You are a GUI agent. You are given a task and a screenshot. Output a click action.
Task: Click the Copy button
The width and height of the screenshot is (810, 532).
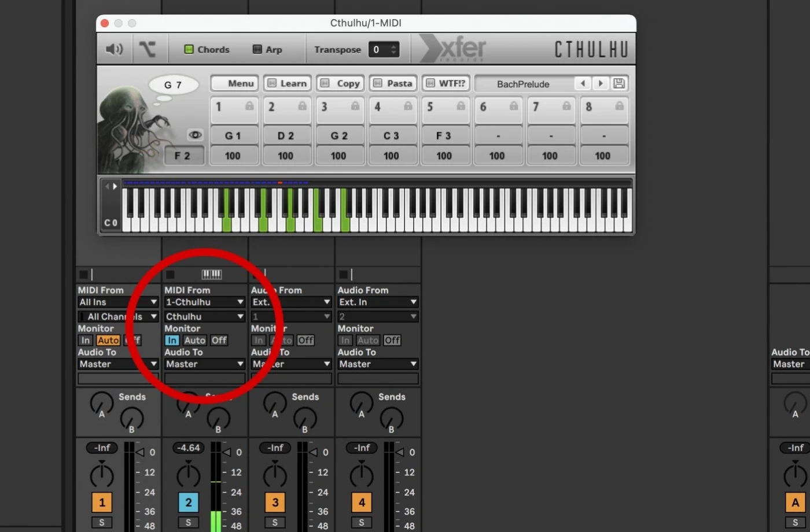[x=340, y=83]
